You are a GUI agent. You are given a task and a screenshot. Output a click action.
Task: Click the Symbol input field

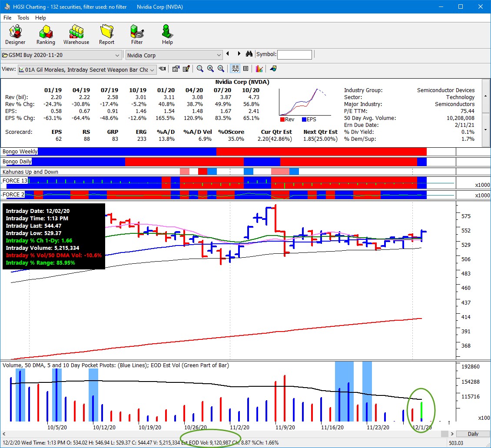click(294, 54)
